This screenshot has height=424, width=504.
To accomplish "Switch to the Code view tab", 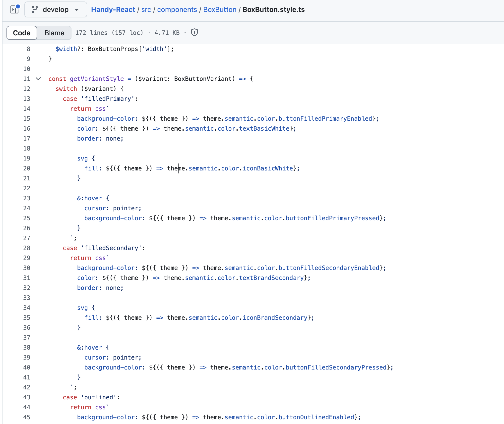I will point(22,33).
